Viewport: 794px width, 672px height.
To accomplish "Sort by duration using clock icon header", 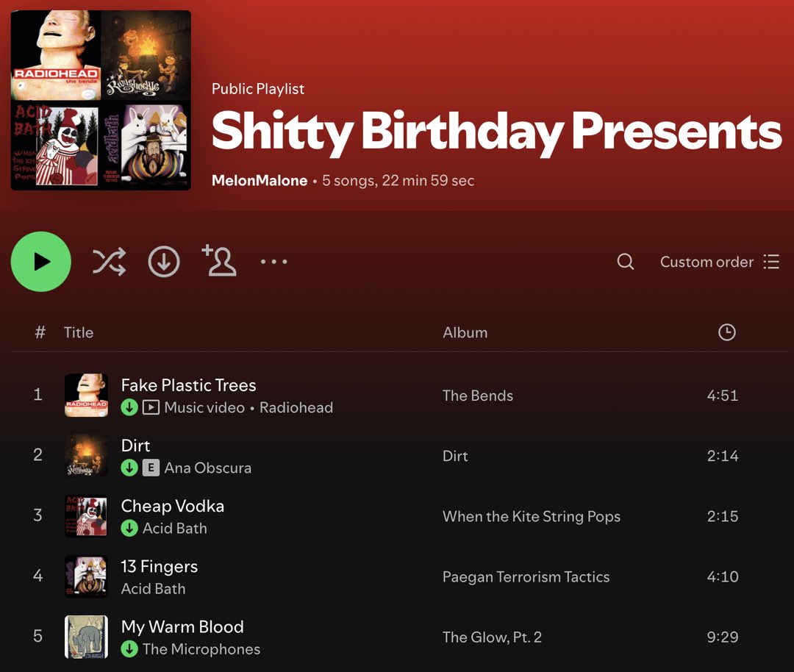I will pyautogui.click(x=726, y=332).
